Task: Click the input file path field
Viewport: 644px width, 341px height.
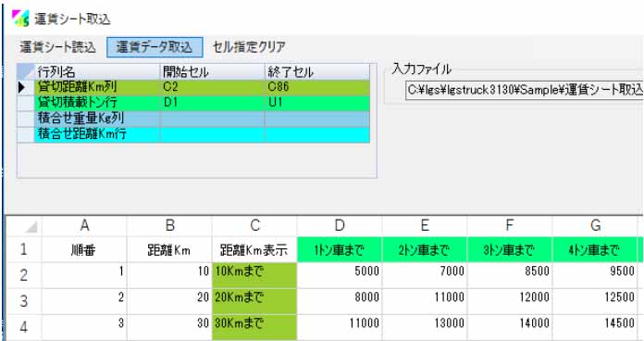Action: click(525, 90)
